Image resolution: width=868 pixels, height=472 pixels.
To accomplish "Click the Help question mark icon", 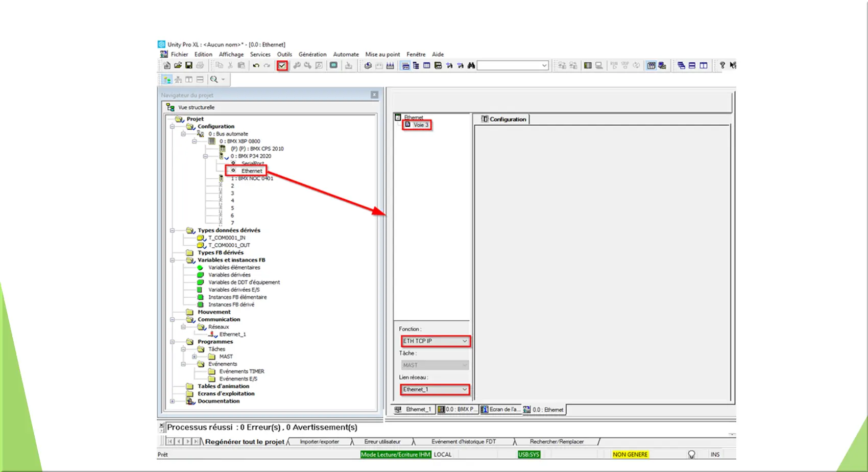I will [x=722, y=65].
